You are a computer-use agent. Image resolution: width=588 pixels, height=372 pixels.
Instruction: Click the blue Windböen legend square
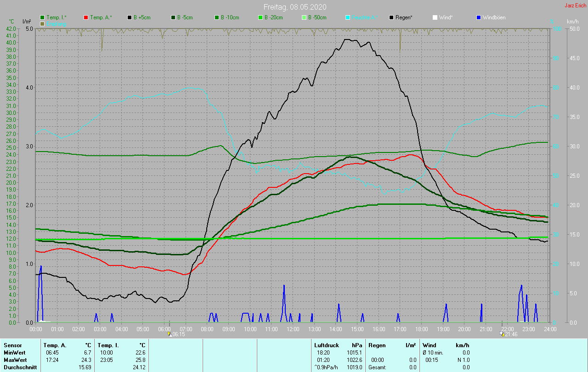[x=479, y=17]
